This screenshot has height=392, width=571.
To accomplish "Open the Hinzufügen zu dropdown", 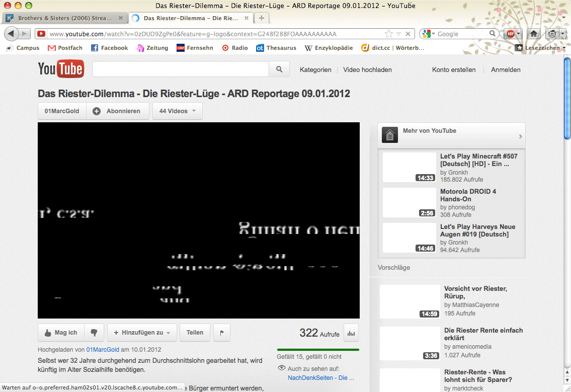I will (x=142, y=333).
